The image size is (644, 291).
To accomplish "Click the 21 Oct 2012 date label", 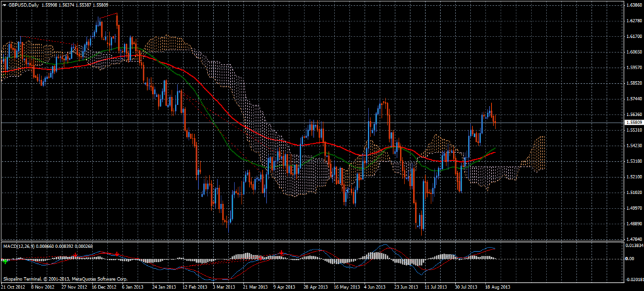I will tap(13, 287).
